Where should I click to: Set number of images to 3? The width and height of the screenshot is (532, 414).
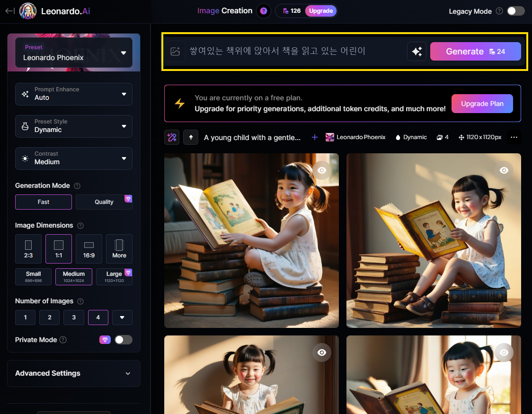click(74, 317)
